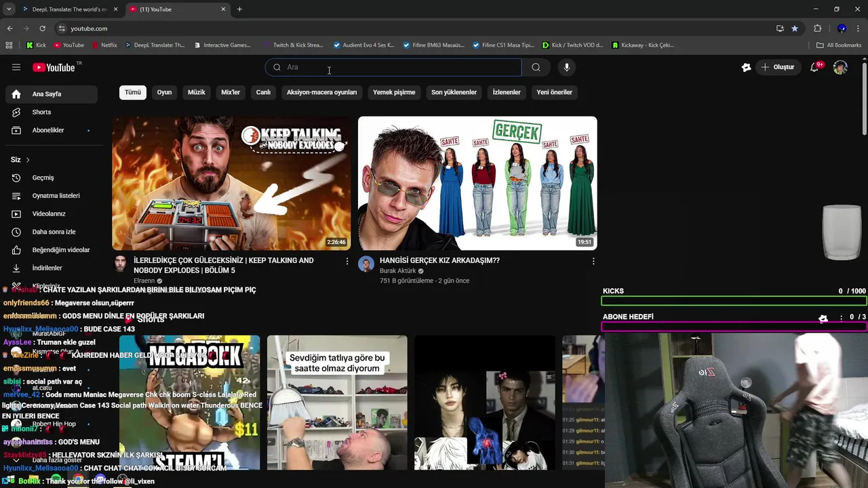Select the Canlı filter chip
The image size is (868, 488).
(263, 92)
